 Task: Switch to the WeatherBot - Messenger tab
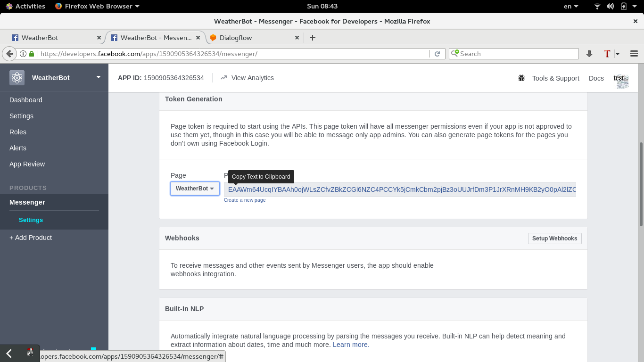(x=155, y=38)
